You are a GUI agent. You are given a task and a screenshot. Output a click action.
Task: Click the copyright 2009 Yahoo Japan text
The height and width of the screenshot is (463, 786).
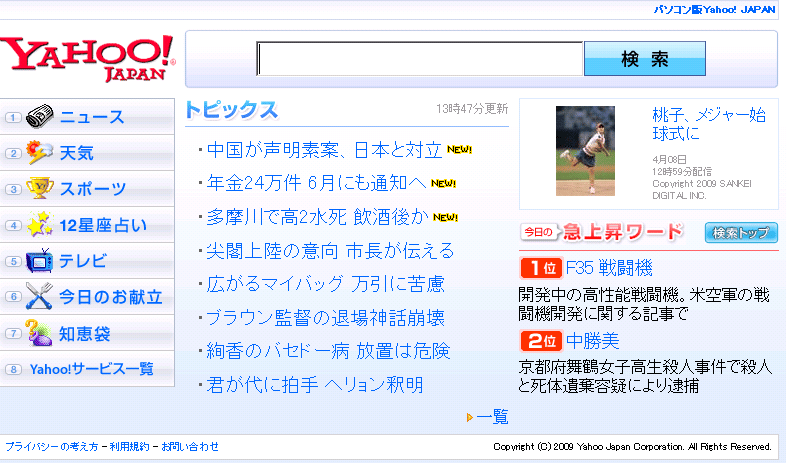(632, 446)
